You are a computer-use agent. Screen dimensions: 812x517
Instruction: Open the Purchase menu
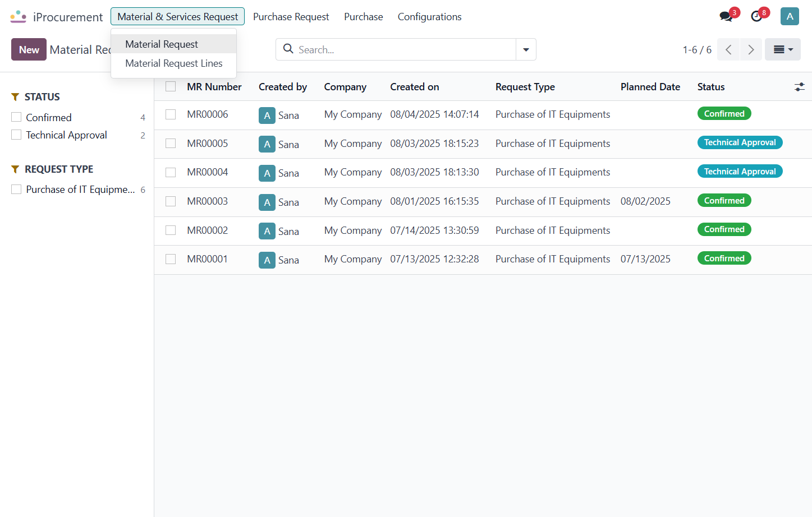click(364, 17)
